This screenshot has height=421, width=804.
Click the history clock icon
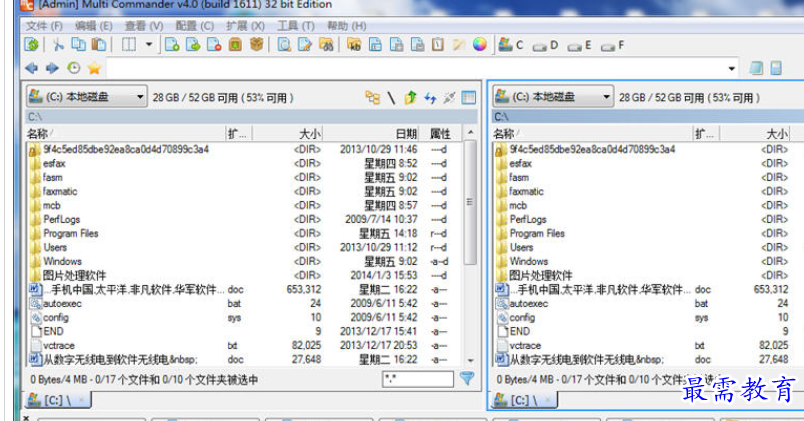click(x=74, y=68)
